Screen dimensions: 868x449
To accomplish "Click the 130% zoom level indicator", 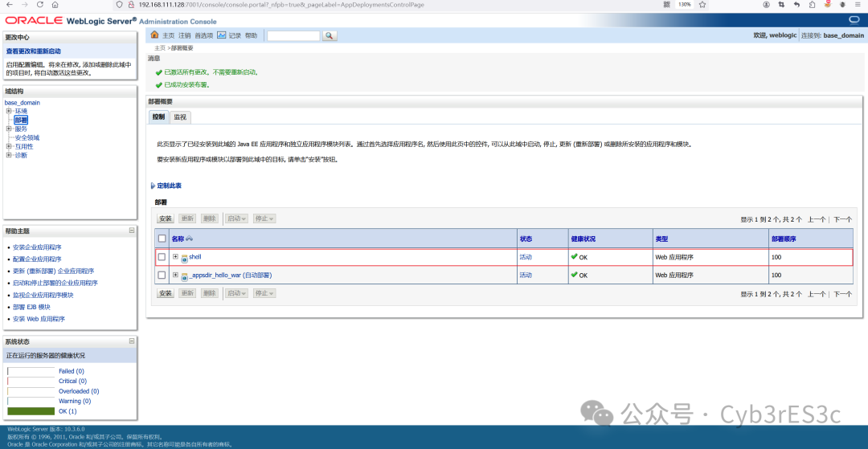I will coord(685,5).
